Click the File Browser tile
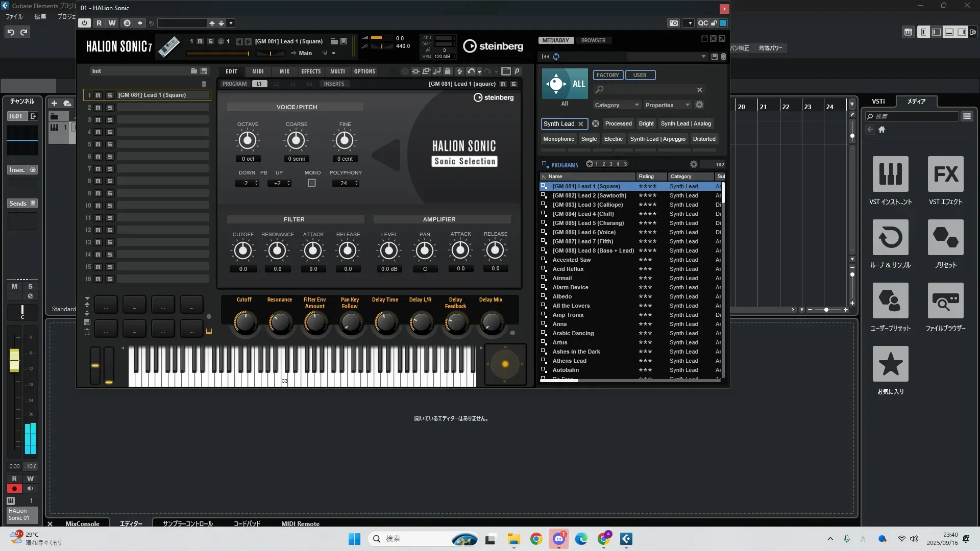Screen dimensions: 980x551 [945, 300]
